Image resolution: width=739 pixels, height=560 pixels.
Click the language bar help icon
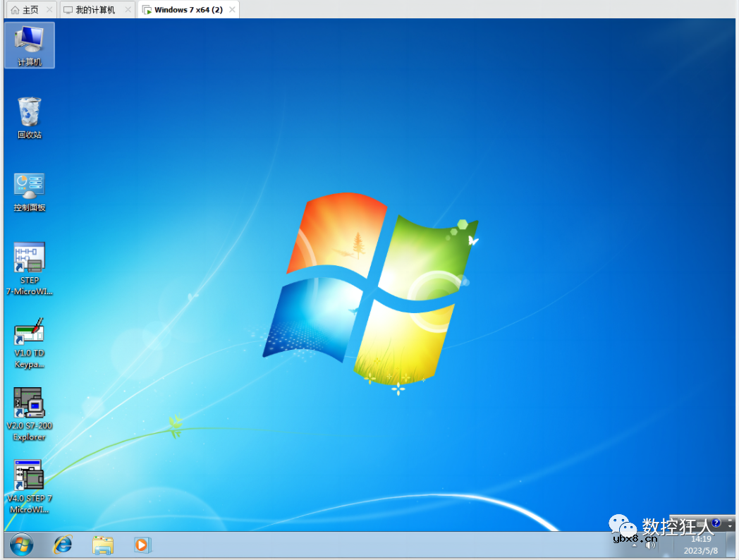716,523
